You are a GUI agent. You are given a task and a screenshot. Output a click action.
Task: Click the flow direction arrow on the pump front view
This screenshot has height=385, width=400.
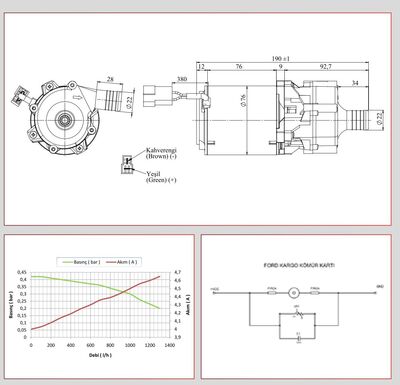click(x=77, y=97)
